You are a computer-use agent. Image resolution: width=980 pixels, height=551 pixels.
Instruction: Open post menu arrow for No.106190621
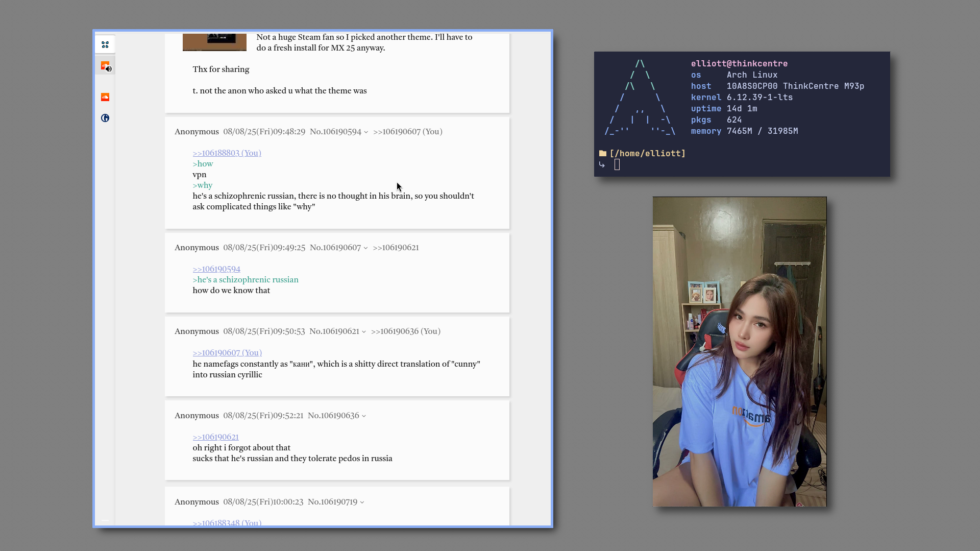pos(364,332)
